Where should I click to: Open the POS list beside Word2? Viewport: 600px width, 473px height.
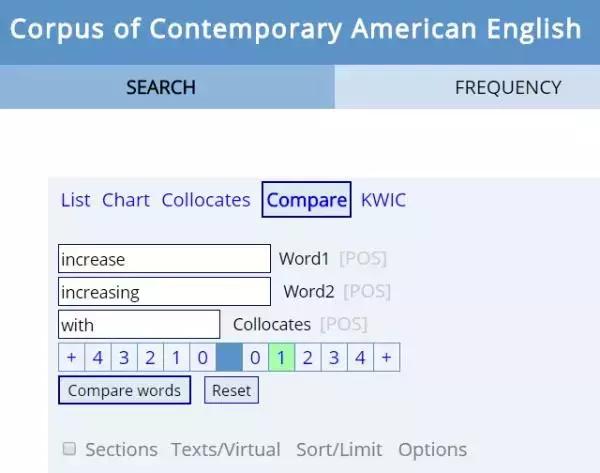click(367, 292)
